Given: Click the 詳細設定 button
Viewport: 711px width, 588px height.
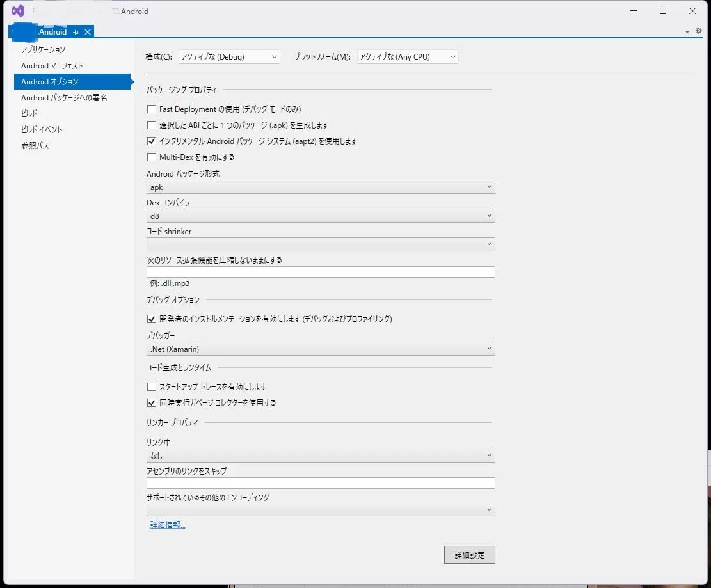Looking at the screenshot, I should [469, 555].
